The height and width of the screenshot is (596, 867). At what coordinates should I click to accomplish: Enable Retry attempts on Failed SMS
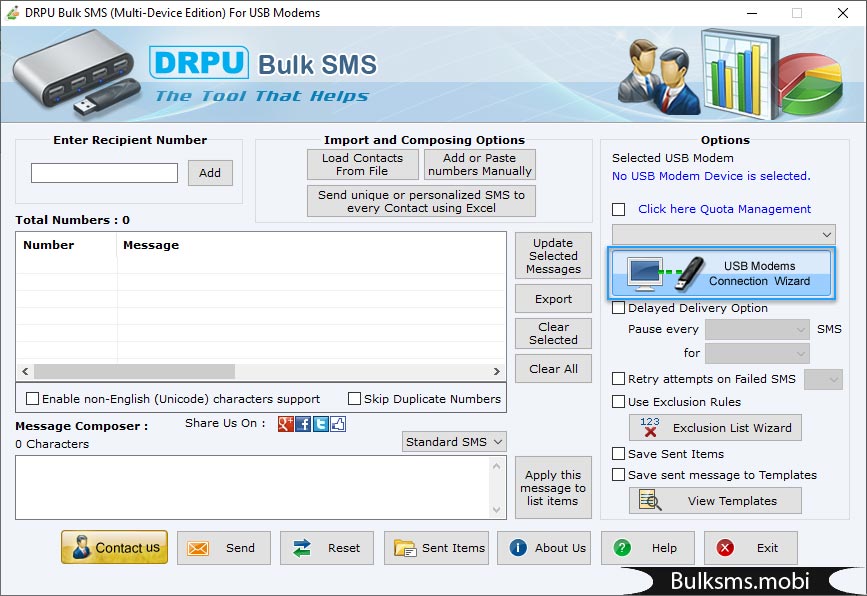pos(619,379)
